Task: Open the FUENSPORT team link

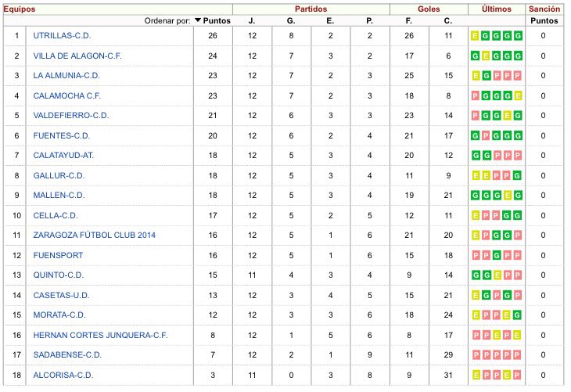Action: point(58,255)
